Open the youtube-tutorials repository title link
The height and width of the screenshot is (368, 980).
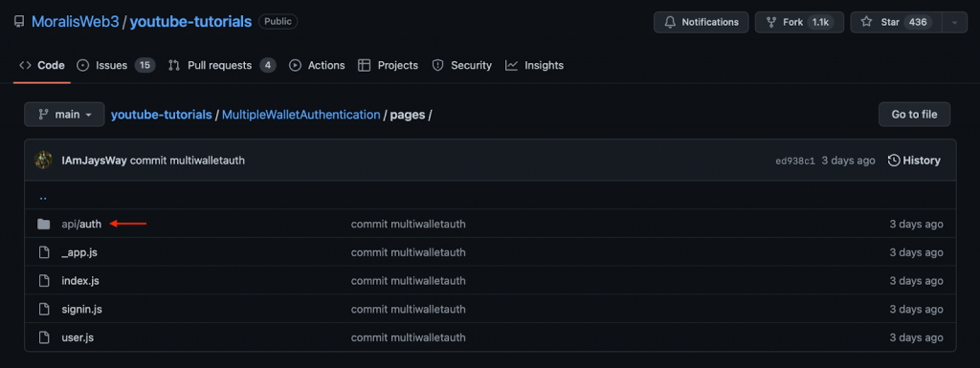[x=190, y=22]
